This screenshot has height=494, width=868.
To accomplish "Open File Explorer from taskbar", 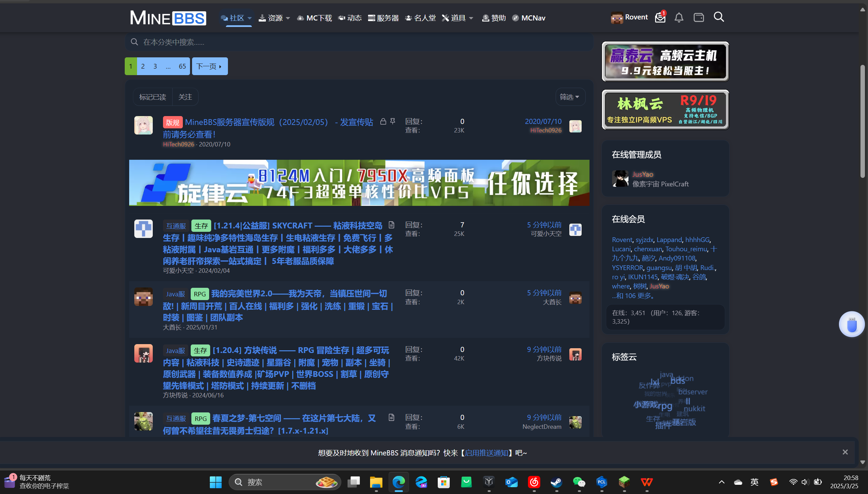I will (x=376, y=482).
